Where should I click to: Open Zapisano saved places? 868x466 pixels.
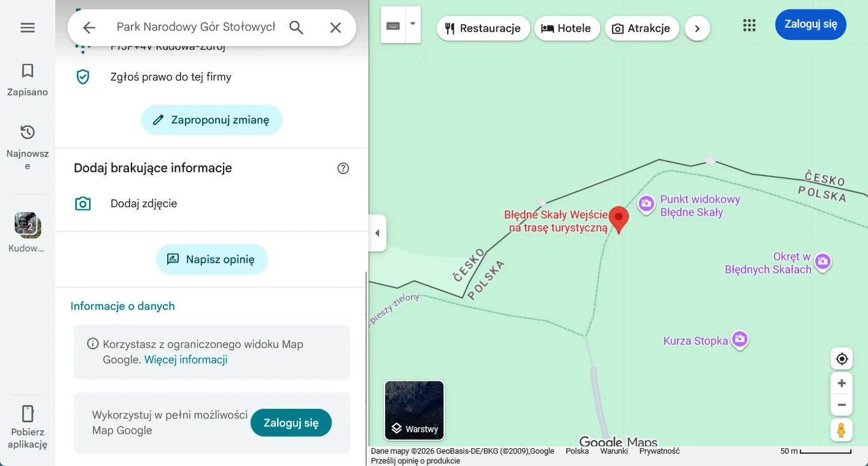[x=27, y=79]
